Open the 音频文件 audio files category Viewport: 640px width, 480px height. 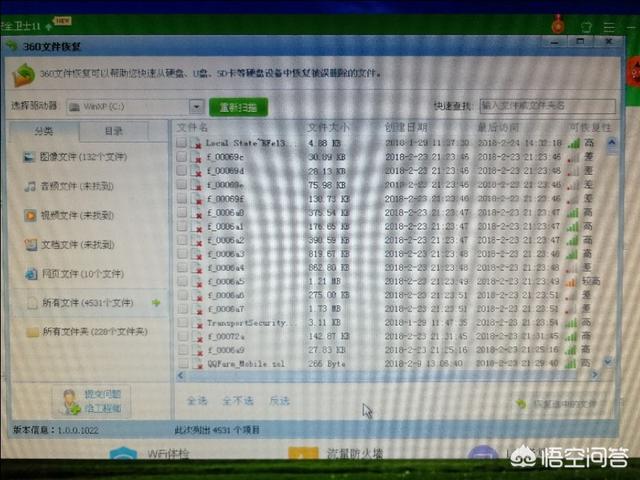[x=74, y=187]
